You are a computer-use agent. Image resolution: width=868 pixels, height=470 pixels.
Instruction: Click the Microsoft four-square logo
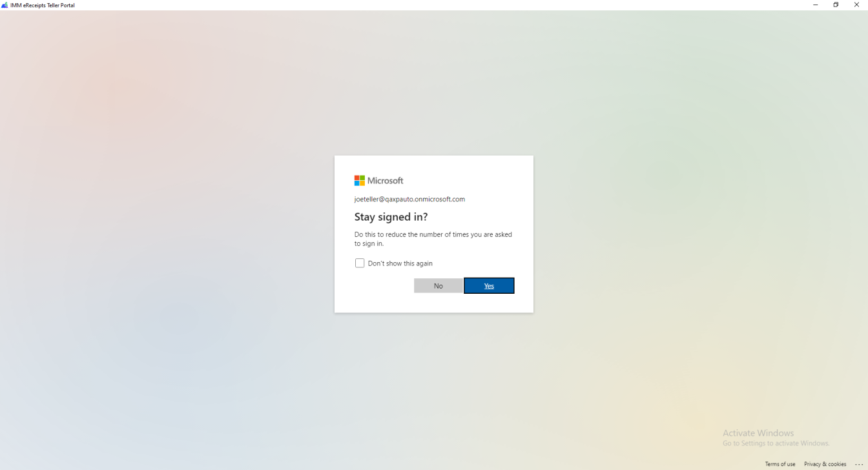coord(359,181)
